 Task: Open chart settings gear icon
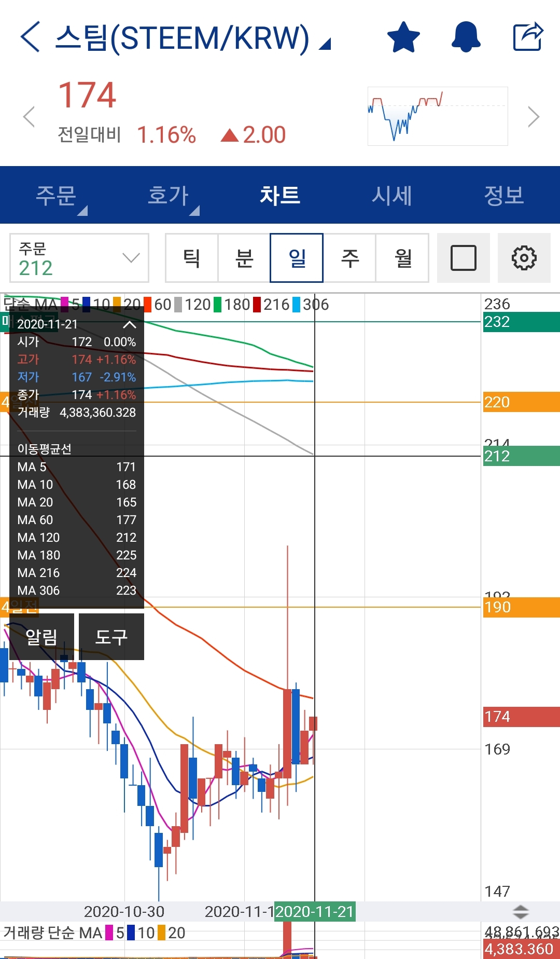524,258
